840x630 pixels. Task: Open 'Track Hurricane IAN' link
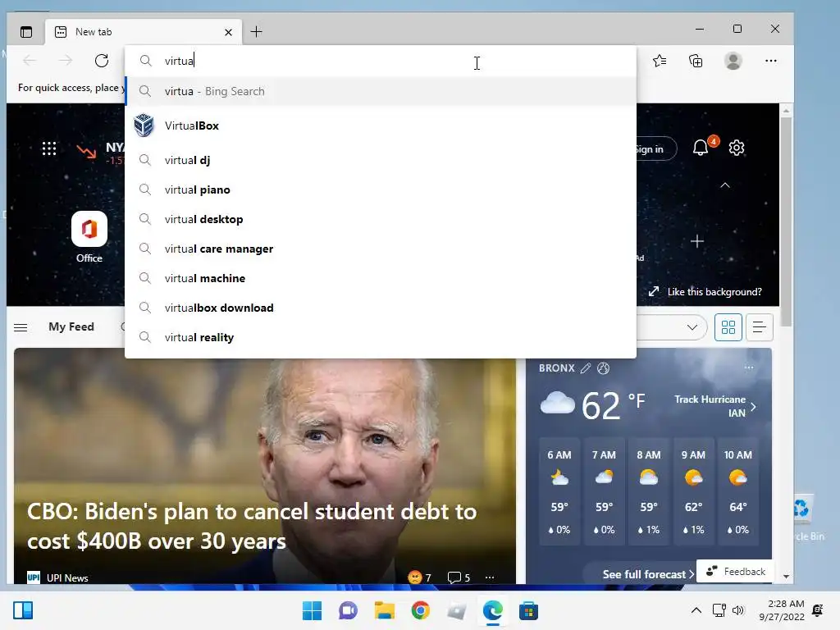(714, 406)
